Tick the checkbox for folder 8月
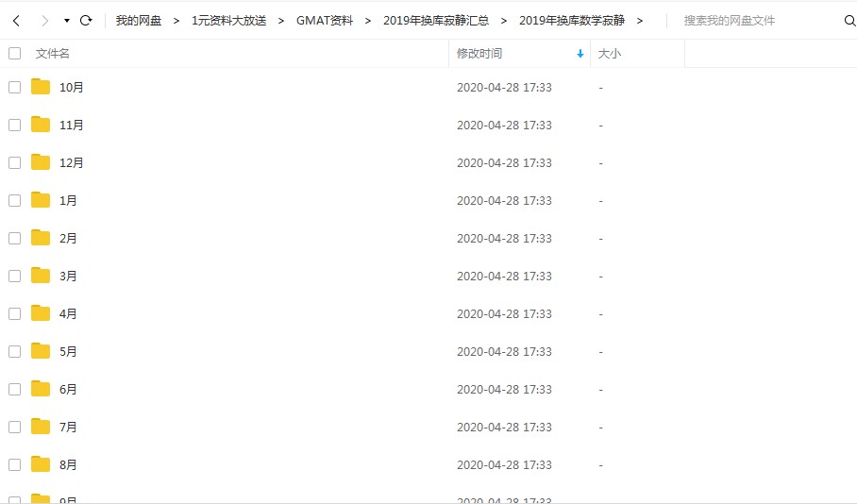 (15, 464)
